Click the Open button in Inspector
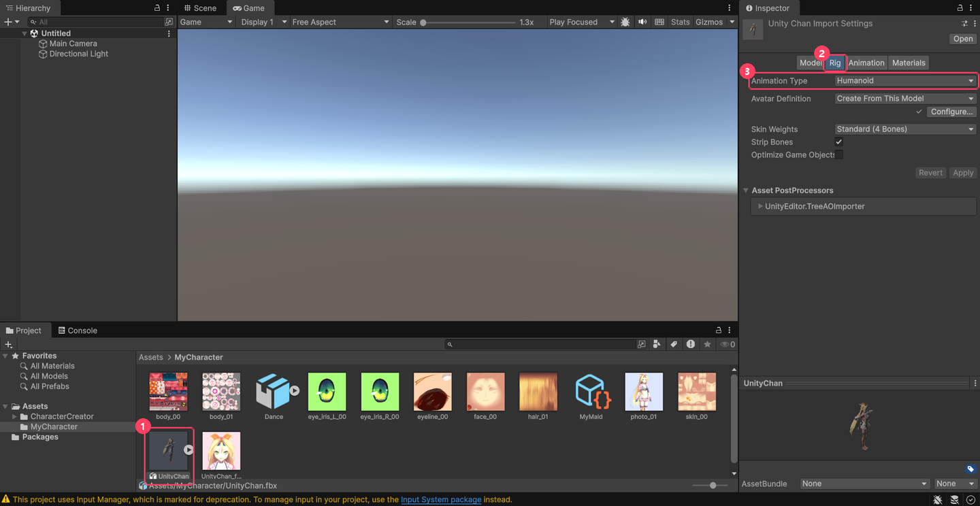The height and width of the screenshot is (506, 980). coord(963,39)
